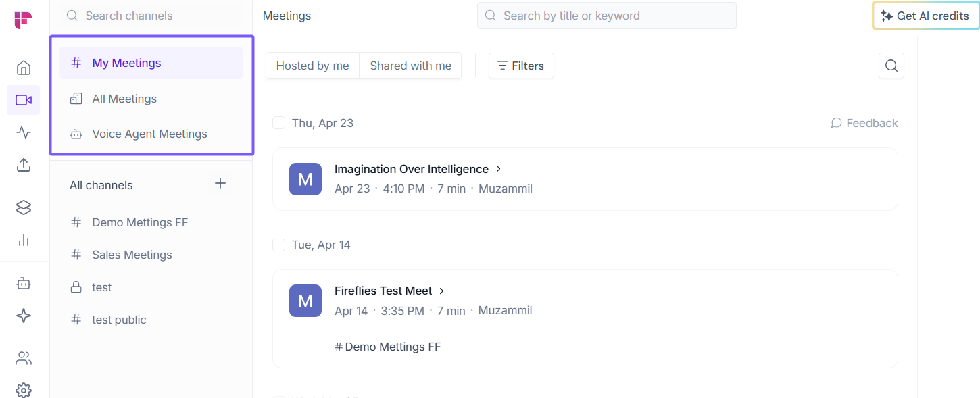Image resolution: width=980 pixels, height=398 pixels.
Task: Click the Search by title or keyword field
Action: pos(606,16)
